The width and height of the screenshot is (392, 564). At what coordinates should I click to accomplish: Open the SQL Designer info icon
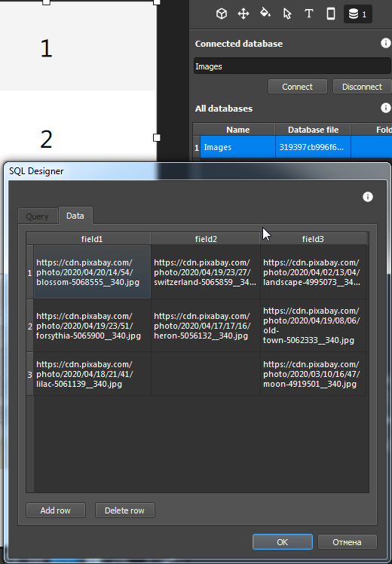pyautogui.click(x=368, y=197)
